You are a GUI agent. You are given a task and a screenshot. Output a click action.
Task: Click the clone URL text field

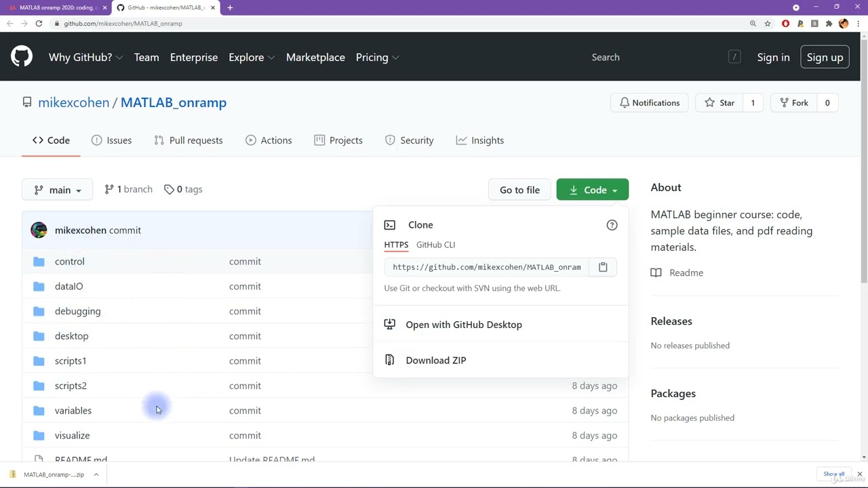pyautogui.click(x=487, y=267)
